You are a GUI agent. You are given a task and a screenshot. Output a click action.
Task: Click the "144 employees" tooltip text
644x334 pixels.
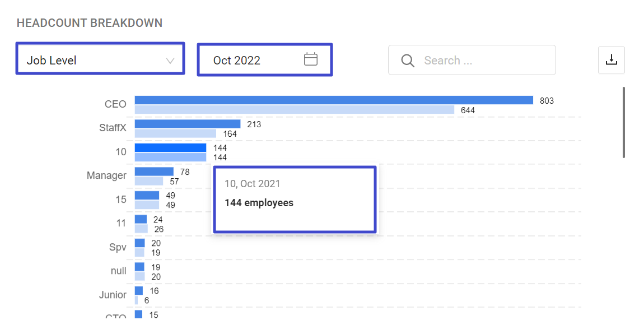click(259, 203)
